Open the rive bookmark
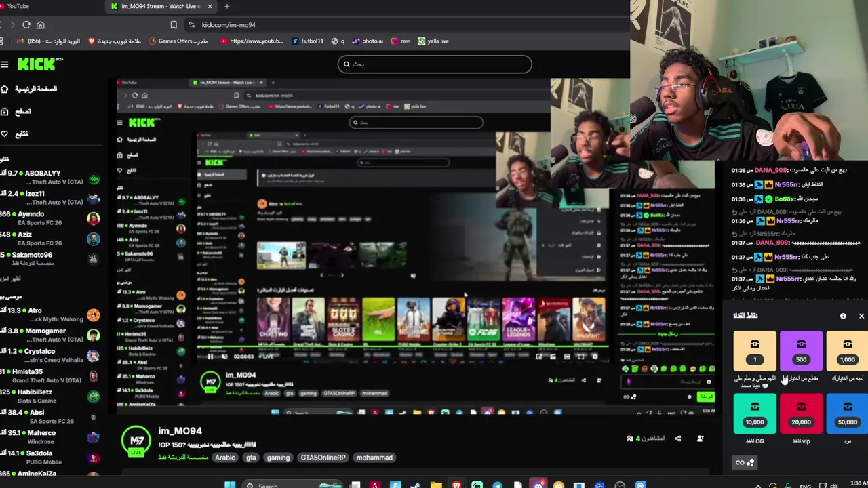868x488 pixels. coord(400,41)
